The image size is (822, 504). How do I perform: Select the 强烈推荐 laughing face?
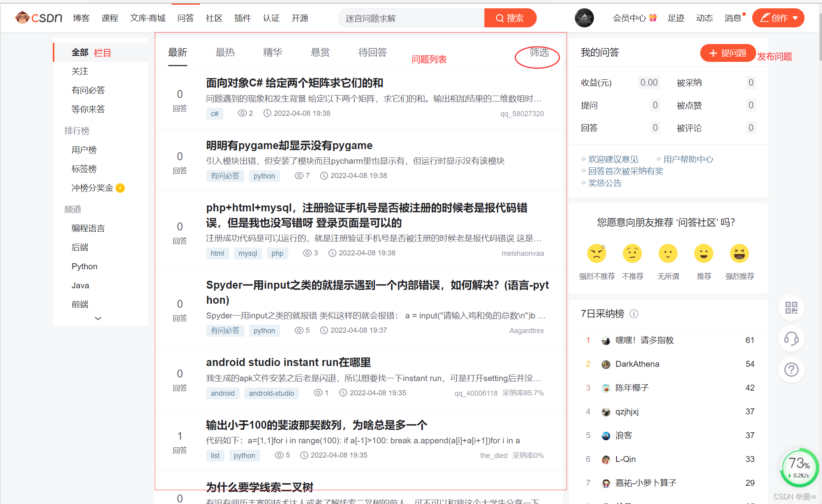click(739, 253)
